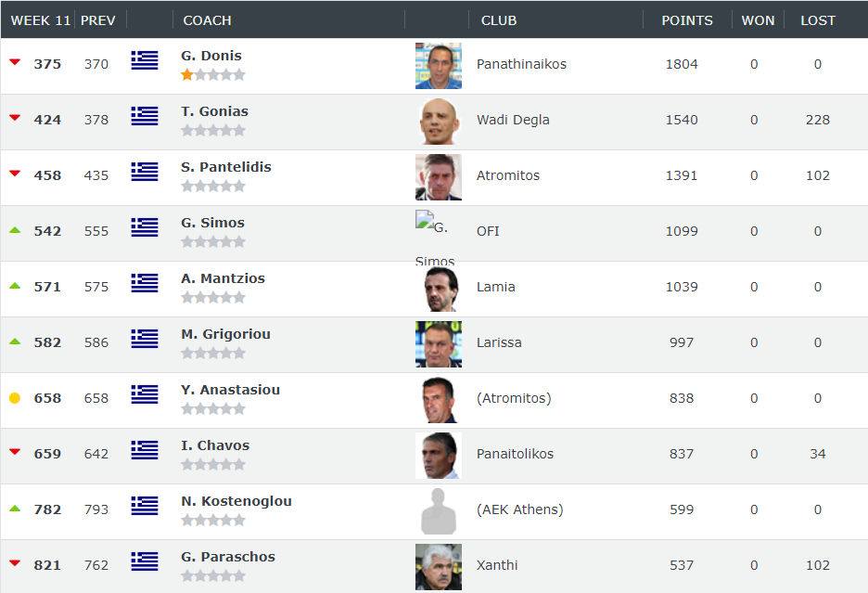Click the red down arrow beside rank 821
868x593 pixels.
pyautogui.click(x=15, y=563)
